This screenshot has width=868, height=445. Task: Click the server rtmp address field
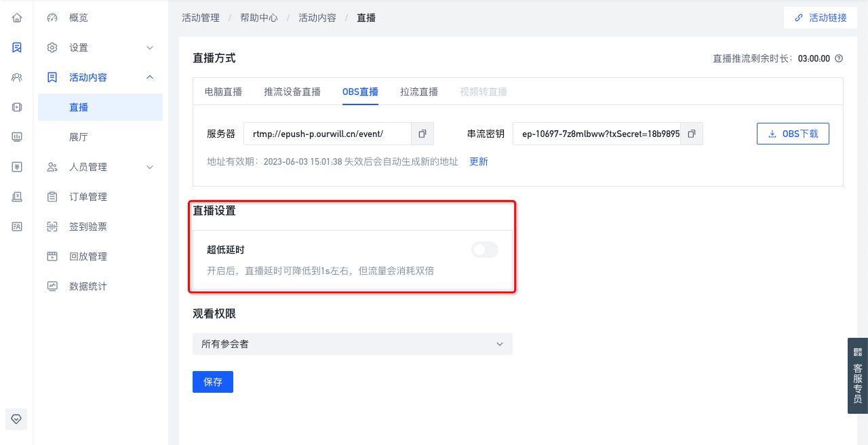tap(328, 134)
